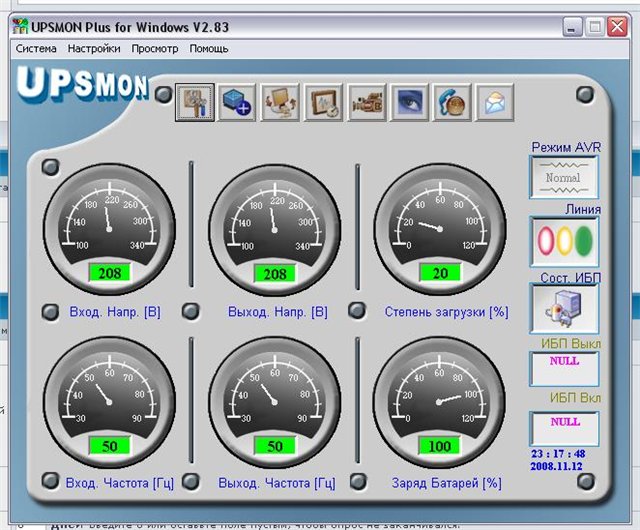This screenshot has width=640, height=530.
Task: Click the ИБП Вкл NULL field
Action: (564, 426)
